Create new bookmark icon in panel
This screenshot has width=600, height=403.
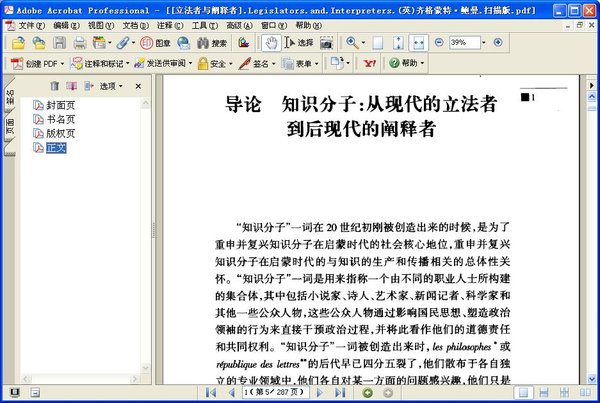point(72,86)
